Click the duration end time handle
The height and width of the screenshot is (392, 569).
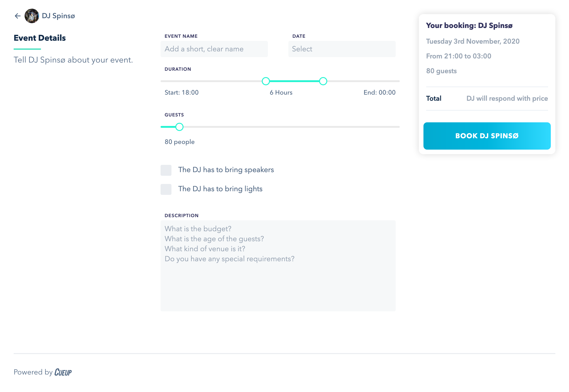click(323, 81)
